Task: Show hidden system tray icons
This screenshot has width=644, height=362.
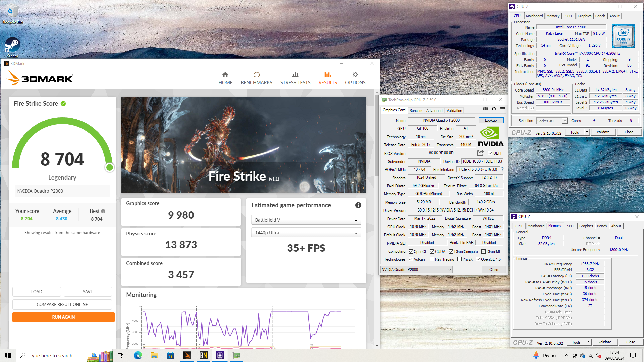Action: (x=566, y=355)
